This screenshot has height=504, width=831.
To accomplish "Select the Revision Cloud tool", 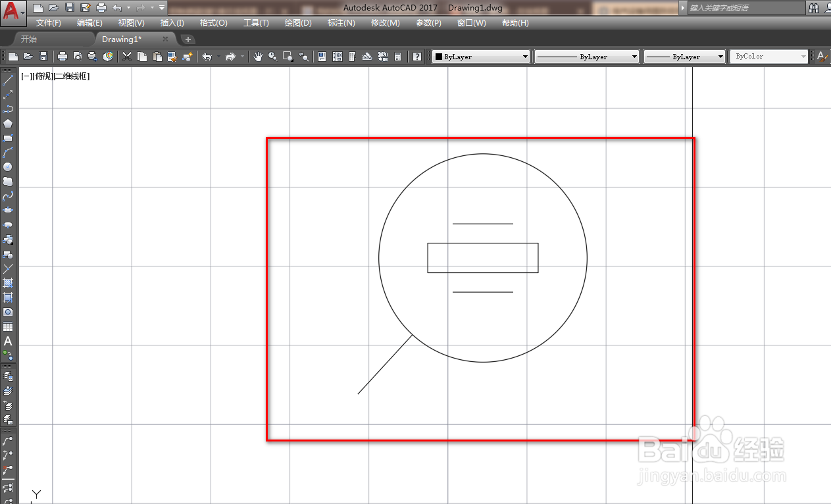I will pos(8,182).
